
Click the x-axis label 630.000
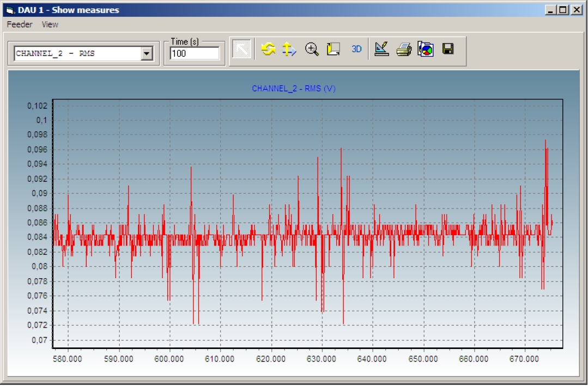pyautogui.click(x=322, y=359)
